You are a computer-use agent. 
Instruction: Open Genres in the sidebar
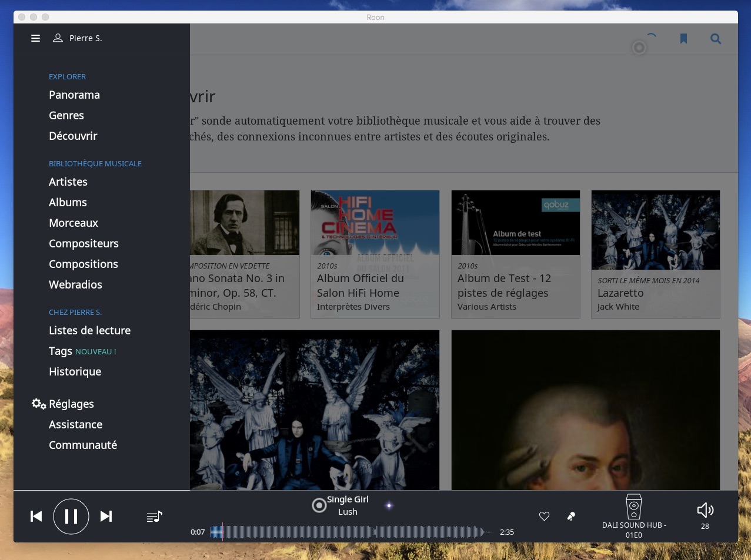[x=66, y=116]
